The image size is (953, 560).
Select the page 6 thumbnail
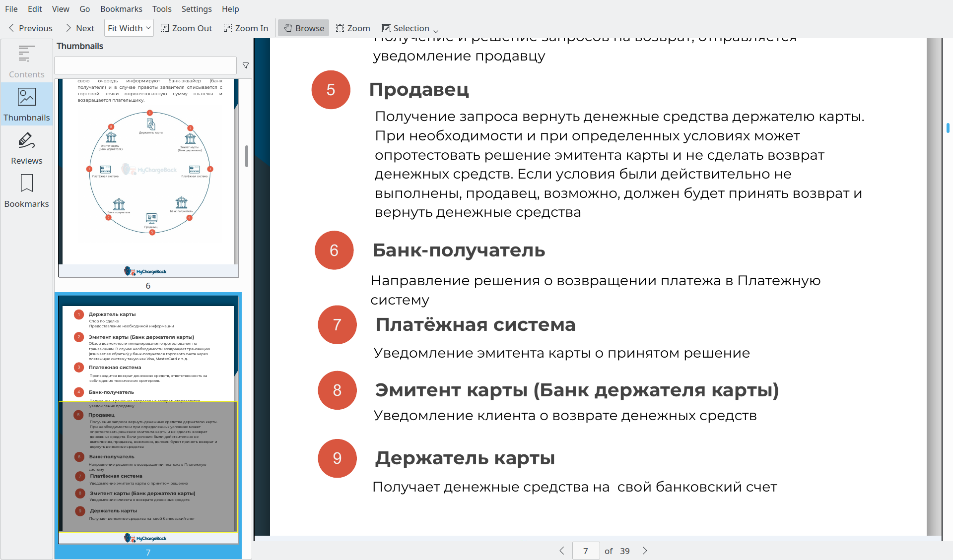point(148,179)
